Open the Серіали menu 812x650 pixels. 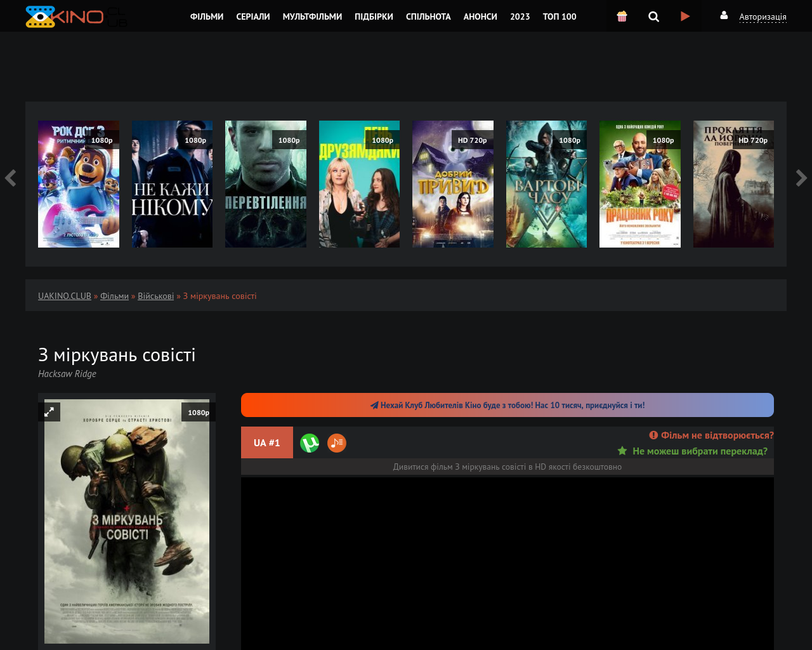click(253, 17)
